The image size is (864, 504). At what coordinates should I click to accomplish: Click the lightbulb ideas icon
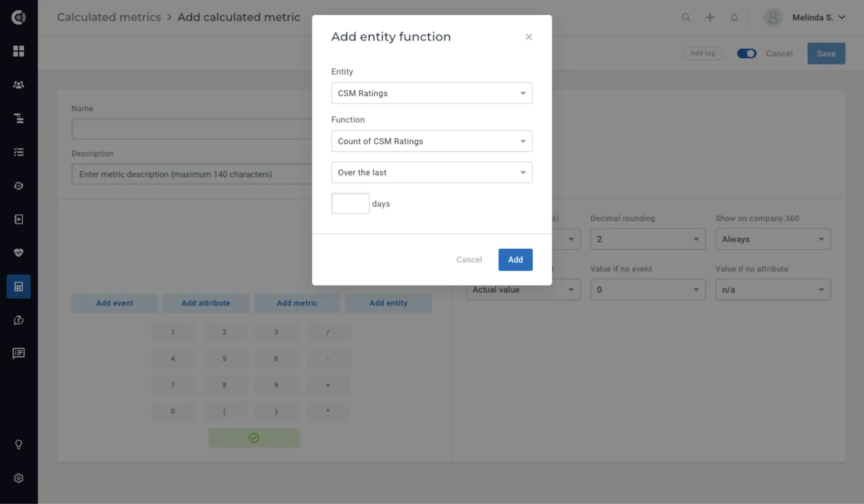point(18,445)
